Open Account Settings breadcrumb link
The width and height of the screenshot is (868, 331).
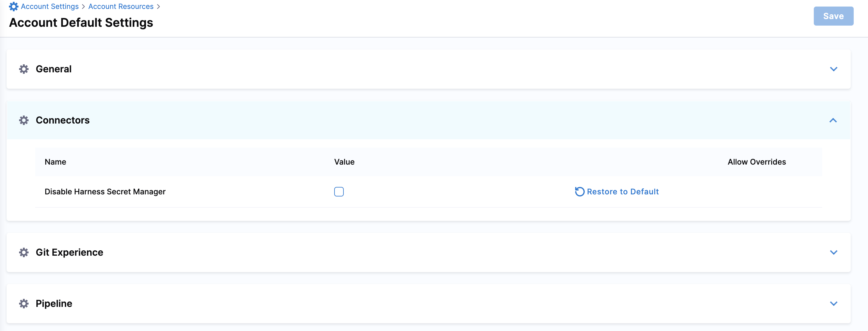(49, 6)
